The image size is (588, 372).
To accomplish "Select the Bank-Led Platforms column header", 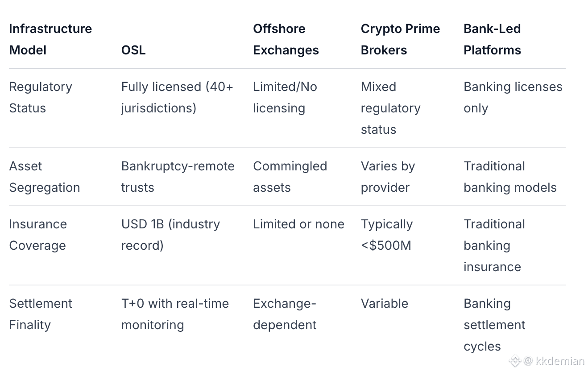I will (492, 39).
